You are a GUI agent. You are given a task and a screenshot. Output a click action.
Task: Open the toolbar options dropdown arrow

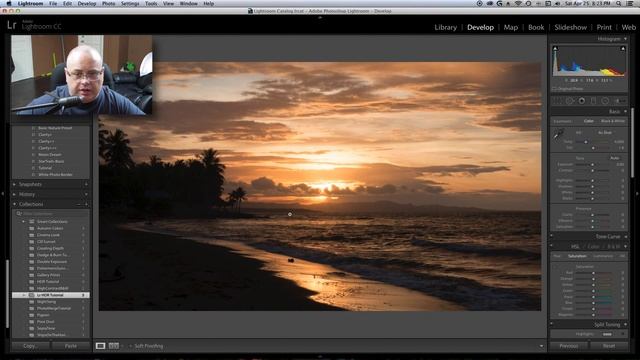(541, 346)
